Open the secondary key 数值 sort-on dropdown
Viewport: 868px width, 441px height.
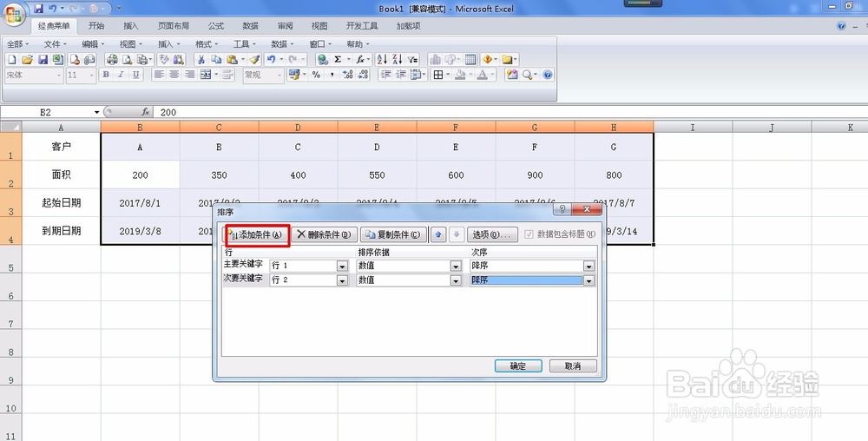[x=456, y=280]
